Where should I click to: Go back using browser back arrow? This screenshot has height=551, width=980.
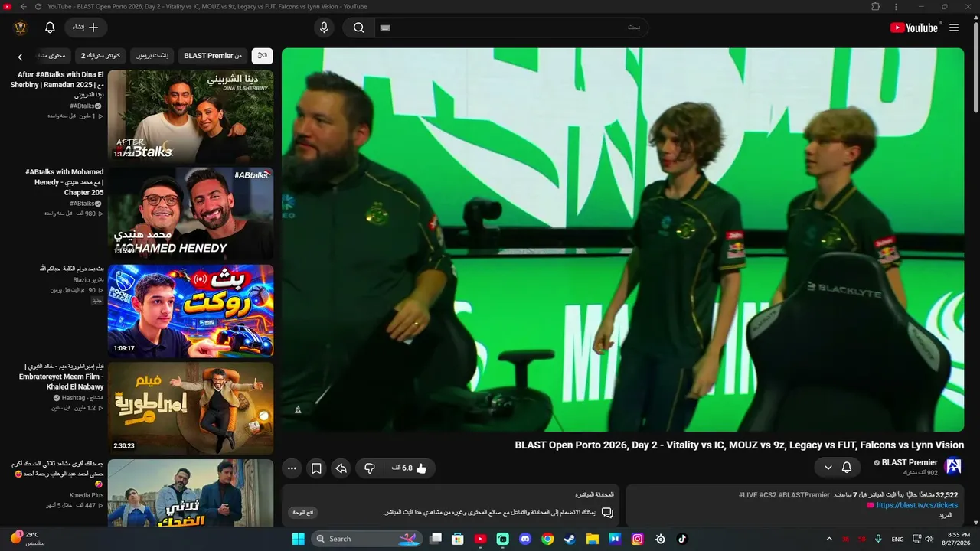[23, 6]
